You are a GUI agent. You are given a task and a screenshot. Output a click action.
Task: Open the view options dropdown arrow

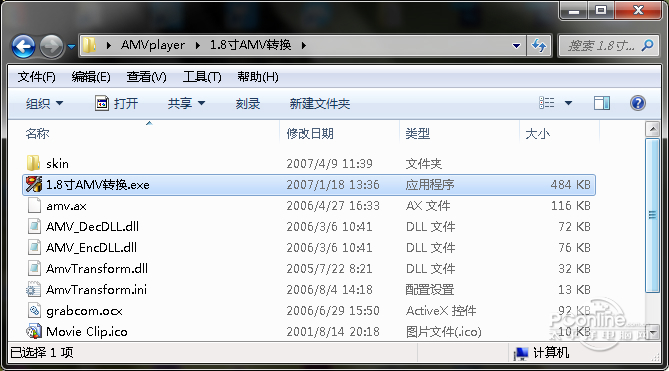(568, 103)
